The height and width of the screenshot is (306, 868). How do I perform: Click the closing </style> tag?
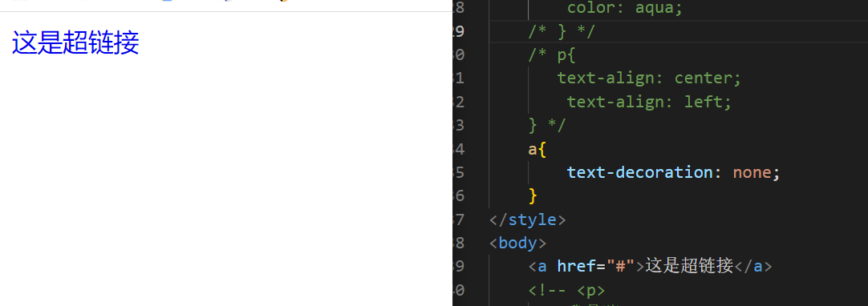527,219
